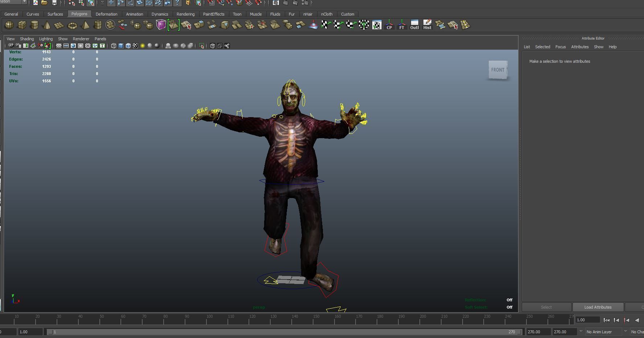Open the viewport View menu
644x338 pixels.
click(11, 39)
